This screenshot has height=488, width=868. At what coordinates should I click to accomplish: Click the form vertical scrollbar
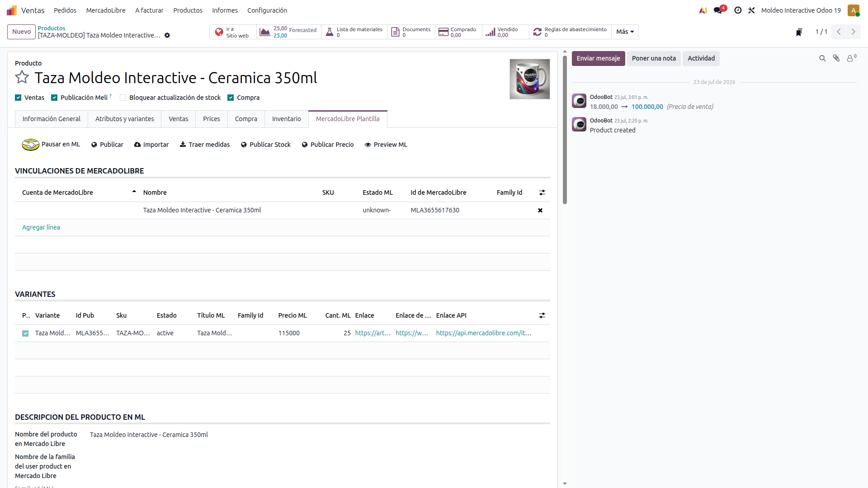[565, 130]
